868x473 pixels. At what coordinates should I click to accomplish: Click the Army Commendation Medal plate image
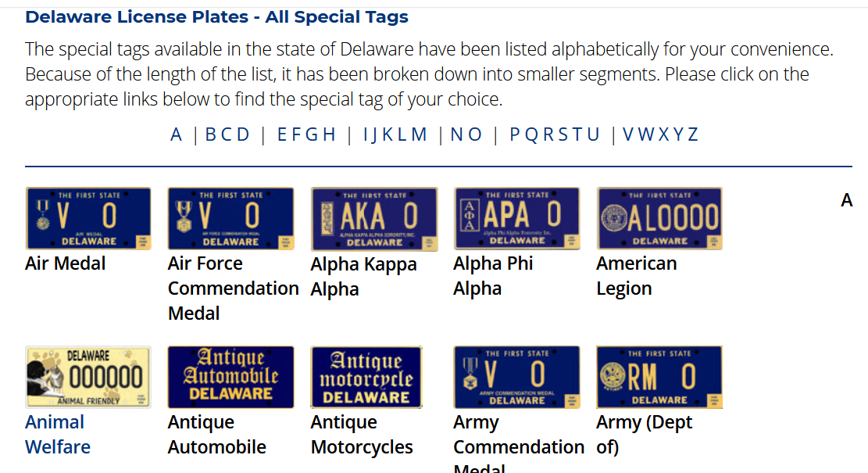pyautogui.click(x=517, y=377)
